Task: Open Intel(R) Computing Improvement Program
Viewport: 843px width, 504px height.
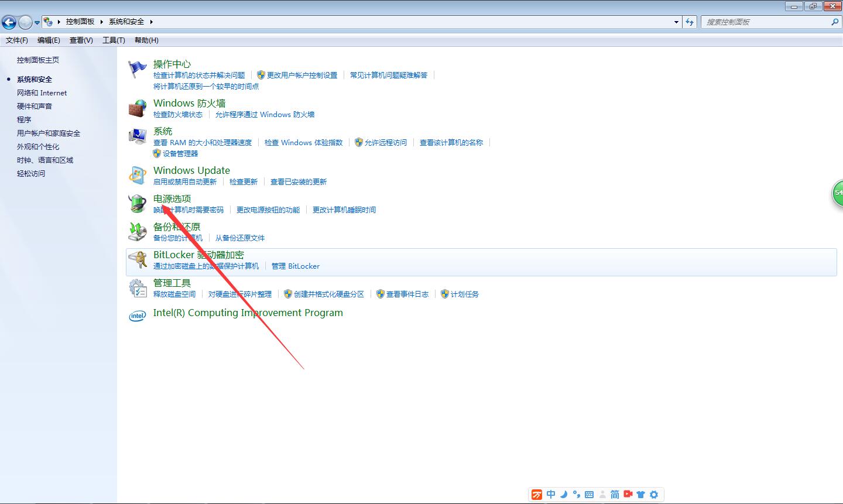Action: (248, 313)
